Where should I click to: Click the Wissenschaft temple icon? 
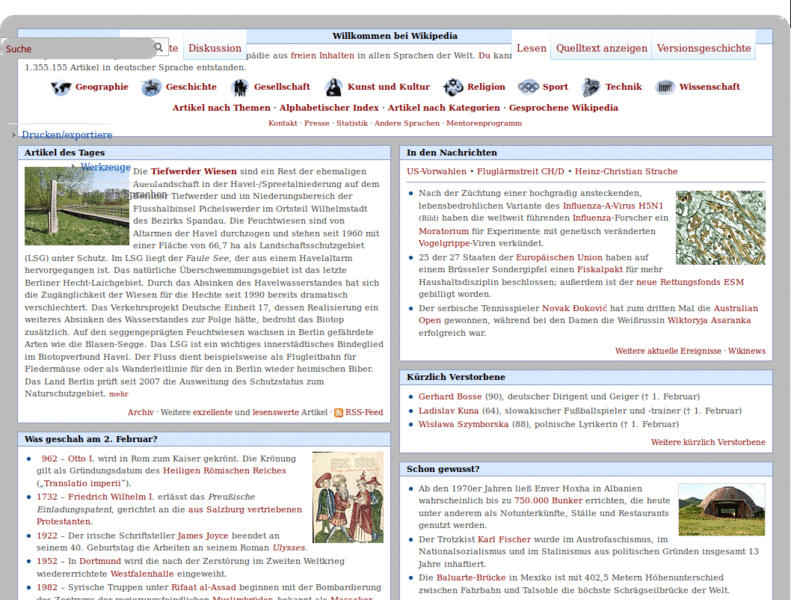coord(665,87)
